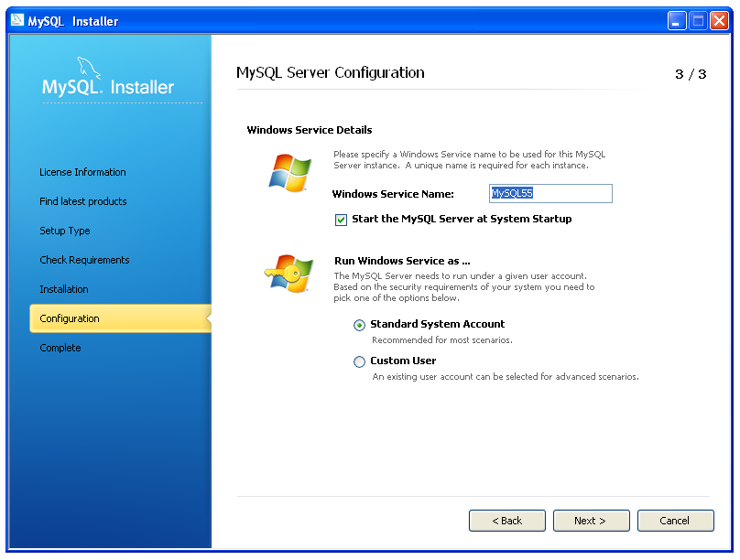740x560 pixels.
Task: Select Check Requirements in the sidebar
Action: (84, 260)
